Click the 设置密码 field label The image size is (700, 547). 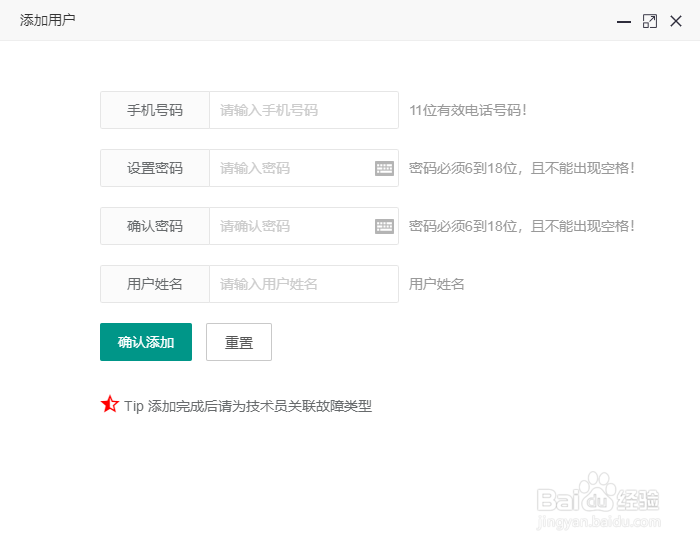155,168
